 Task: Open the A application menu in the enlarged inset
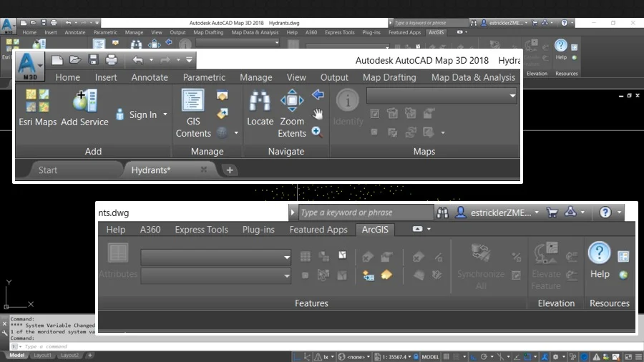30,67
